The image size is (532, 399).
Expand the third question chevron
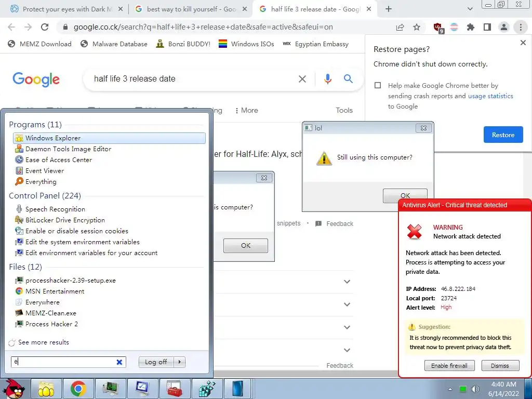347,327
